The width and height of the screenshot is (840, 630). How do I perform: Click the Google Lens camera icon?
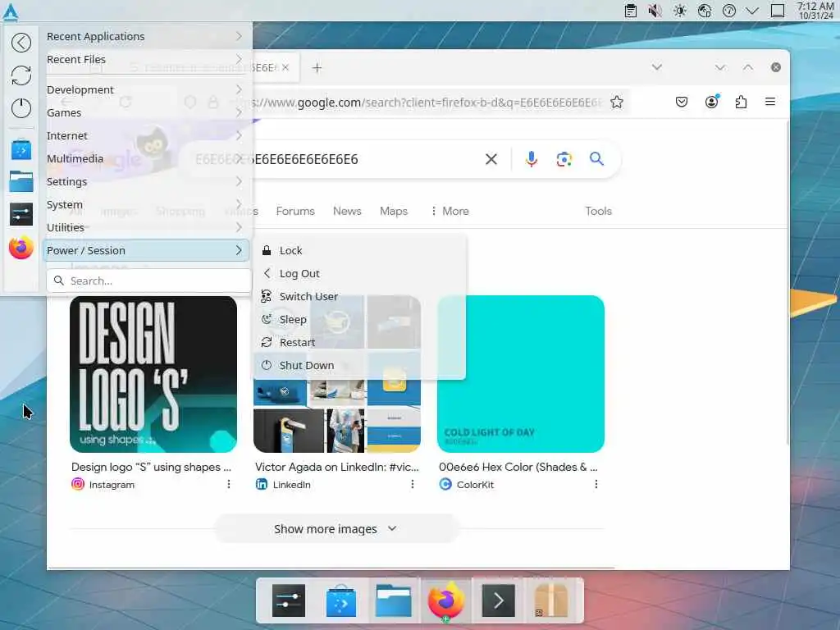564,159
